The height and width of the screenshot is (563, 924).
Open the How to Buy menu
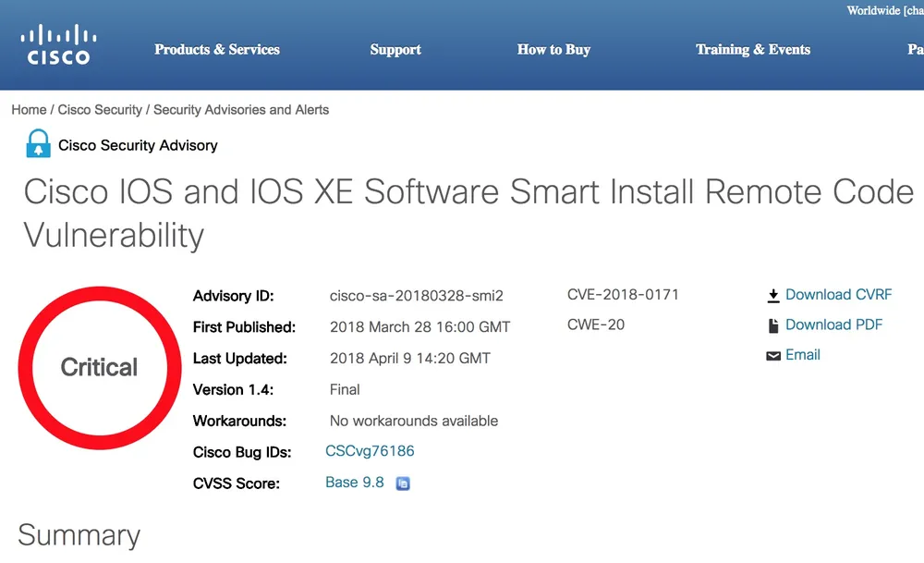[553, 50]
